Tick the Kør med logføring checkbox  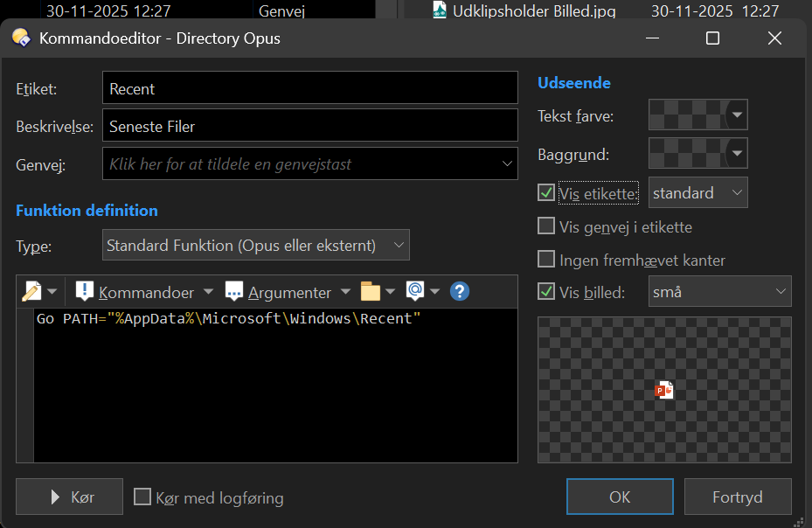coord(142,498)
